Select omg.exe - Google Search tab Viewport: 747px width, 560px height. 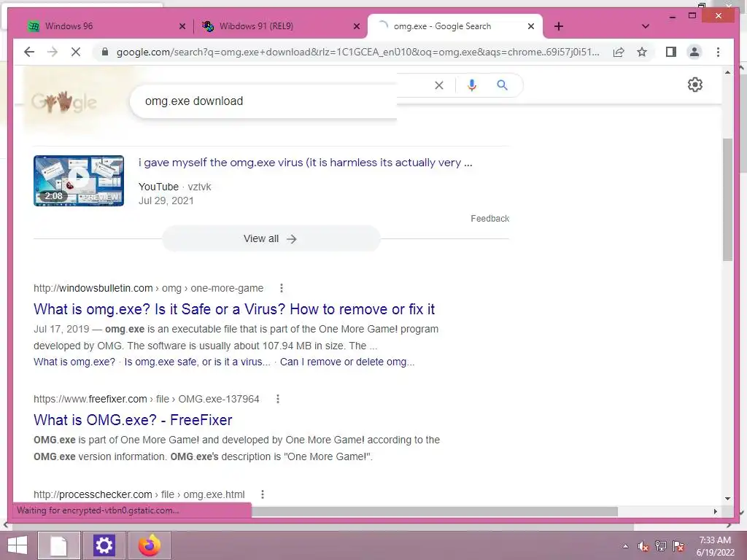455,26
